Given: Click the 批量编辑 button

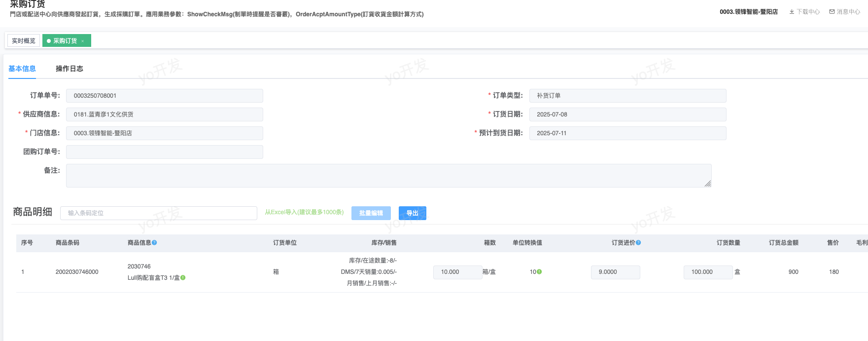Looking at the screenshot, I should pyautogui.click(x=371, y=213).
